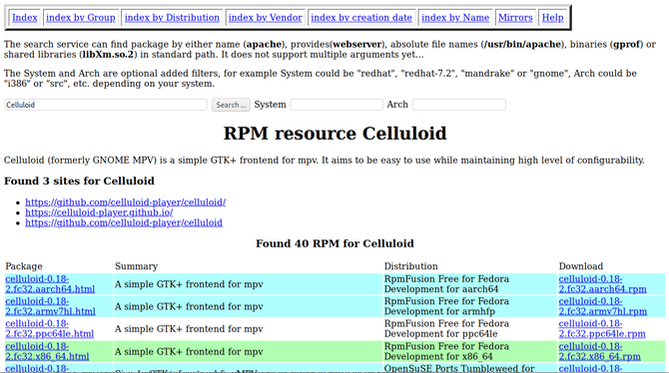Open github.com/celluloid-player/celluloid/ link with trailing slash
This screenshot has height=373, width=669.
click(x=125, y=202)
